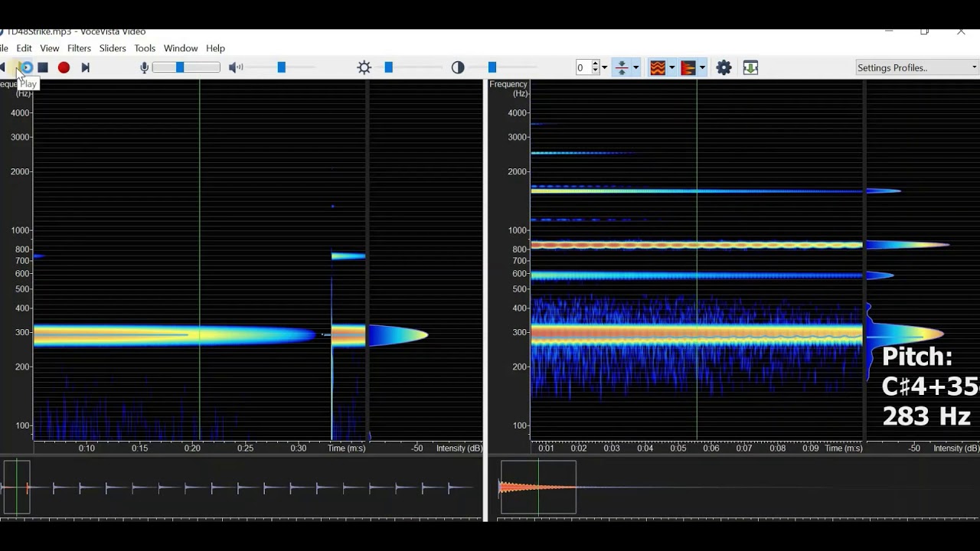This screenshot has height=551, width=980.
Task: Click into the numeric field showing 0
Action: (583, 67)
